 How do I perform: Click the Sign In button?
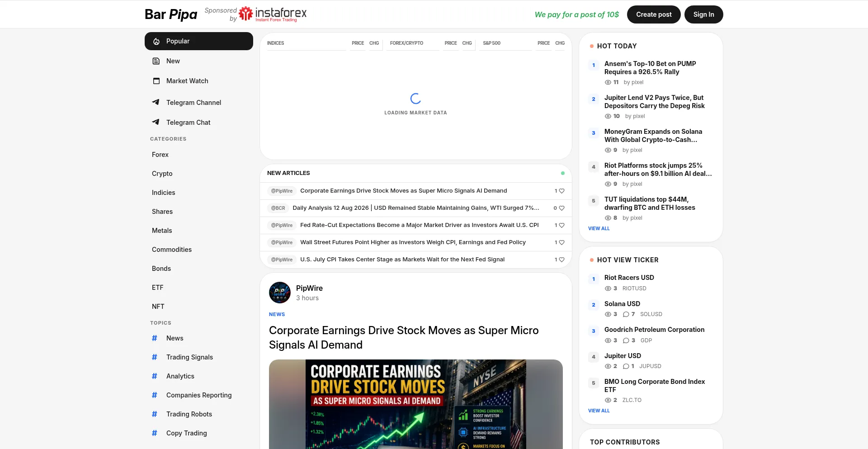point(704,14)
